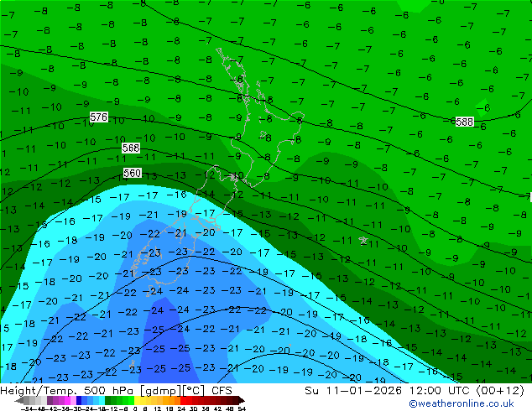Click the '(00+12)' forecast offset text
532x411 pixels.
(500, 391)
